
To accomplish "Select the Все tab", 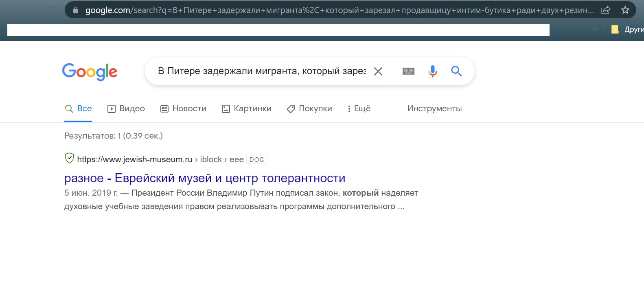I will [78, 109].
